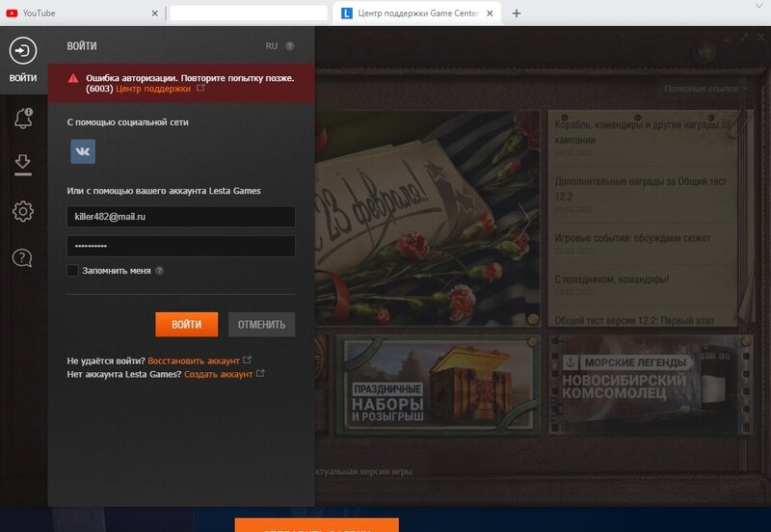This screenshot has width=771, height=532.
Task: Follow the Создать аккаунт link
Action: (218, 373)
